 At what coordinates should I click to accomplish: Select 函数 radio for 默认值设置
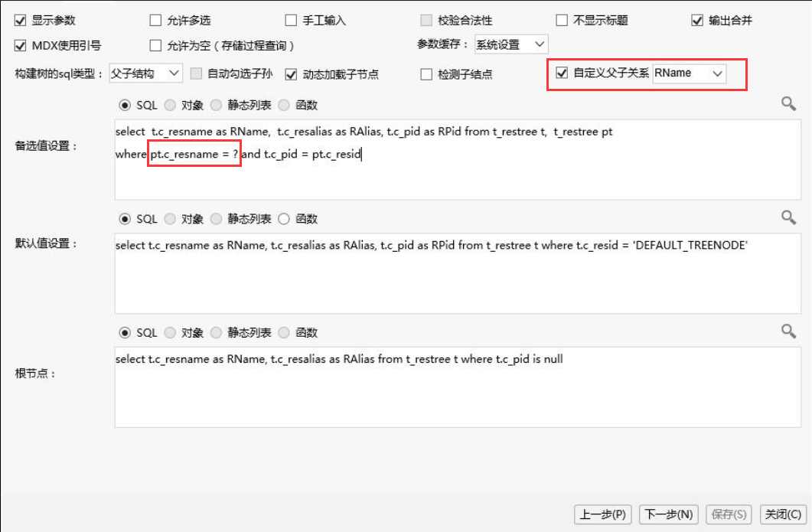coord(284,219)
